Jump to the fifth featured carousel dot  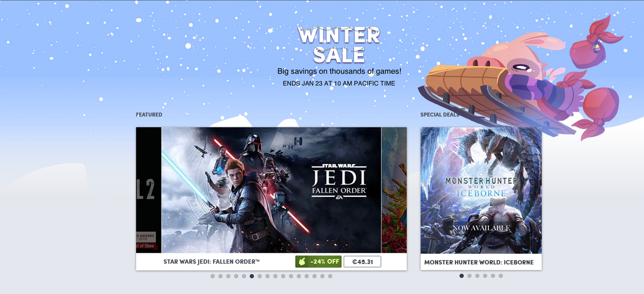tap(244, 276)
